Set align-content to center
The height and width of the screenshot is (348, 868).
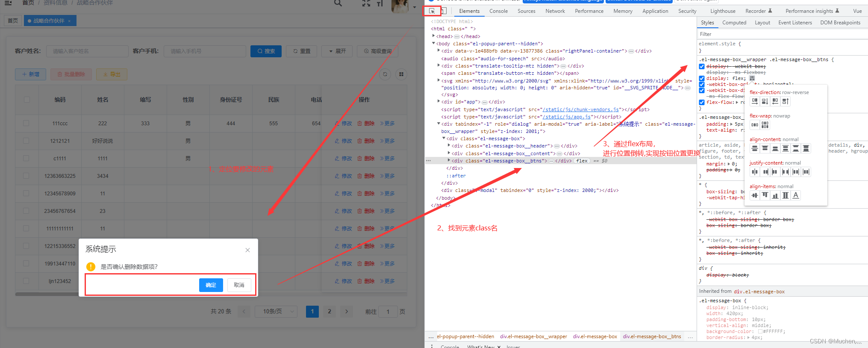point(755,148)
